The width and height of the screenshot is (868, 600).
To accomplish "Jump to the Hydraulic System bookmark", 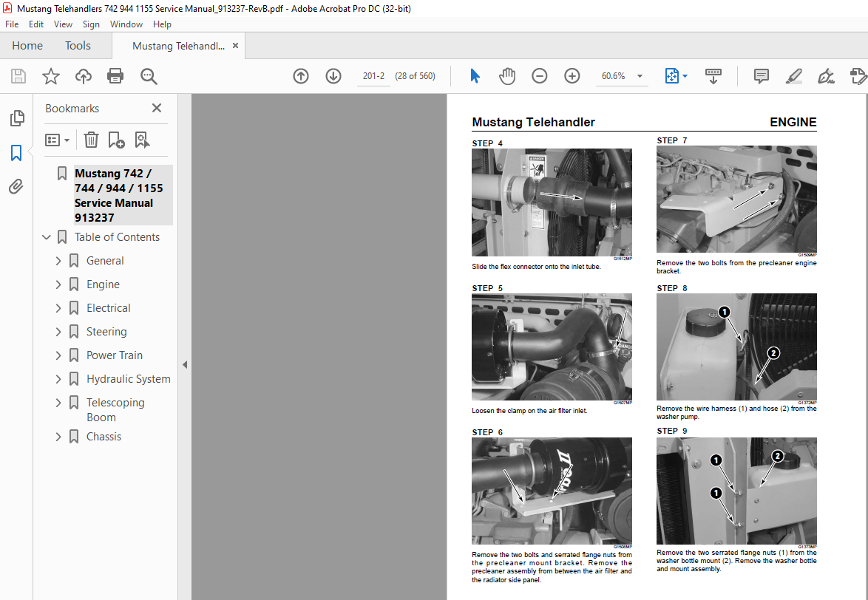I will tap(129, 379).
